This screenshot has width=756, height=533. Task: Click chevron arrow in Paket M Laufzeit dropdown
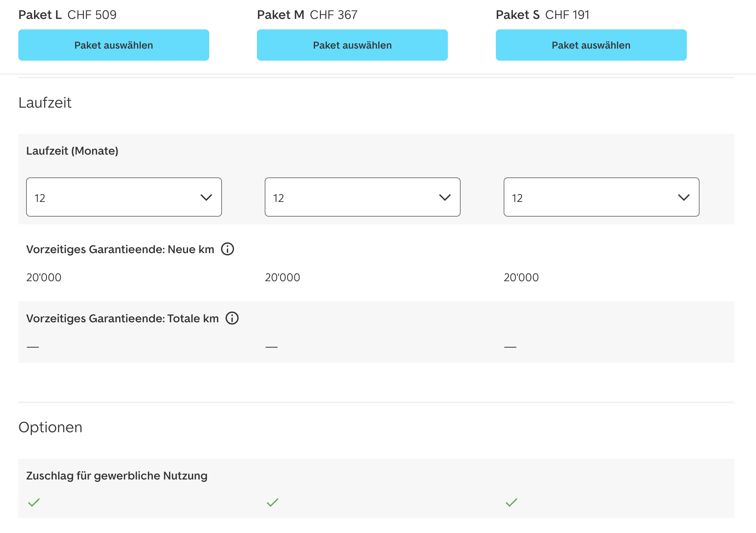[x=445, y=197]
